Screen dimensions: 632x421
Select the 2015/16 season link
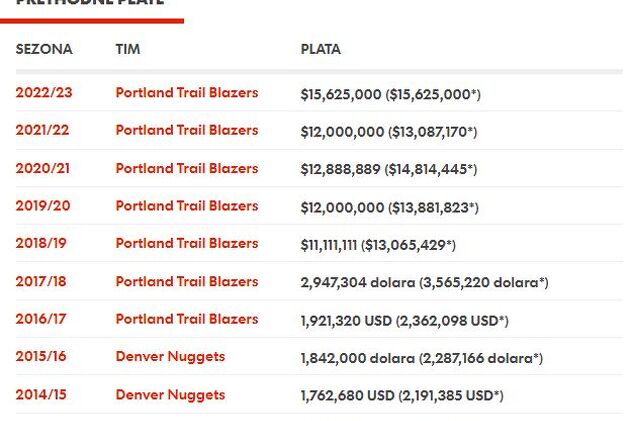(x=42, y=357)
